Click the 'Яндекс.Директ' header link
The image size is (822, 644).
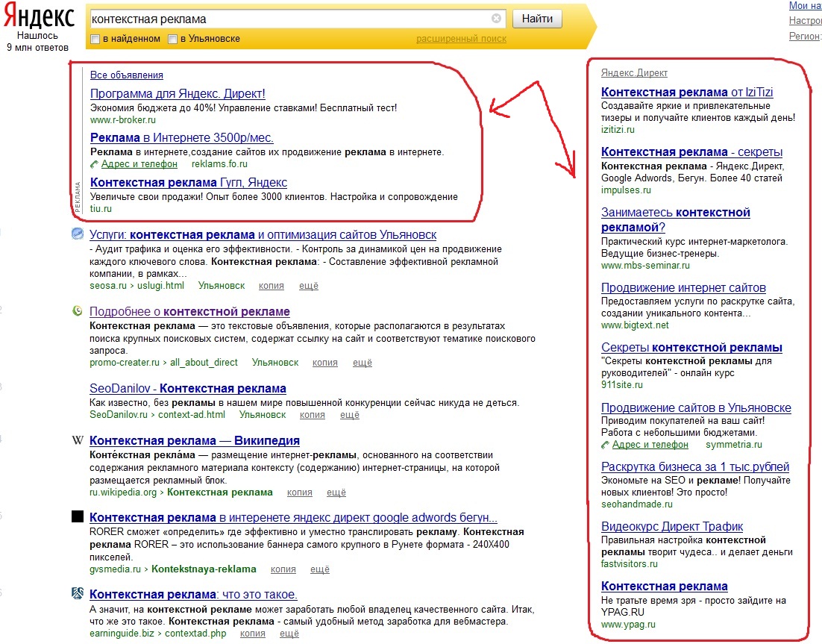click(634, 73)
